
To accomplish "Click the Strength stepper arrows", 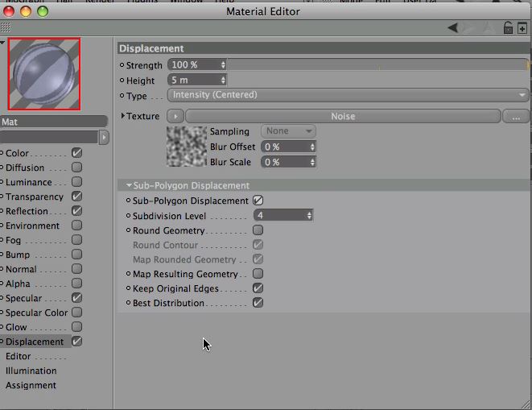I will coord(223,65).
